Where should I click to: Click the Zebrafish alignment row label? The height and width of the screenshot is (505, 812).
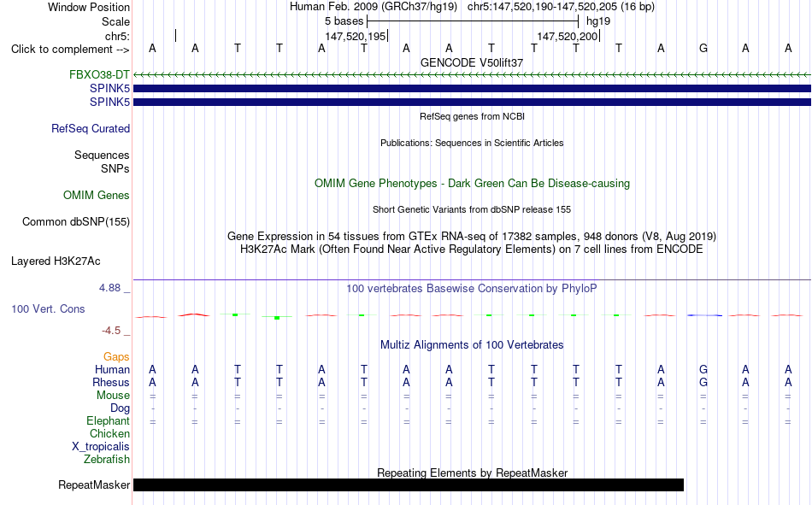coord(107,460)
